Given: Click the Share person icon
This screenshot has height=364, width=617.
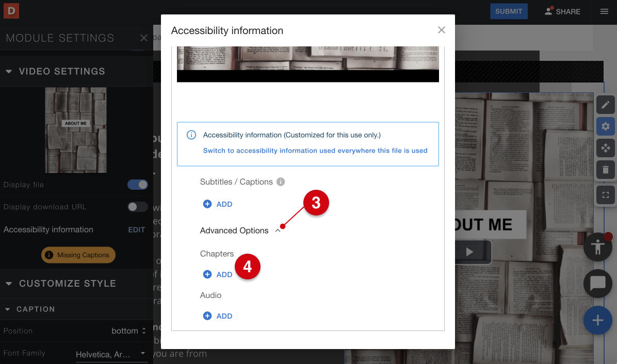Looking at the screenshot, I should pos(548,11).
